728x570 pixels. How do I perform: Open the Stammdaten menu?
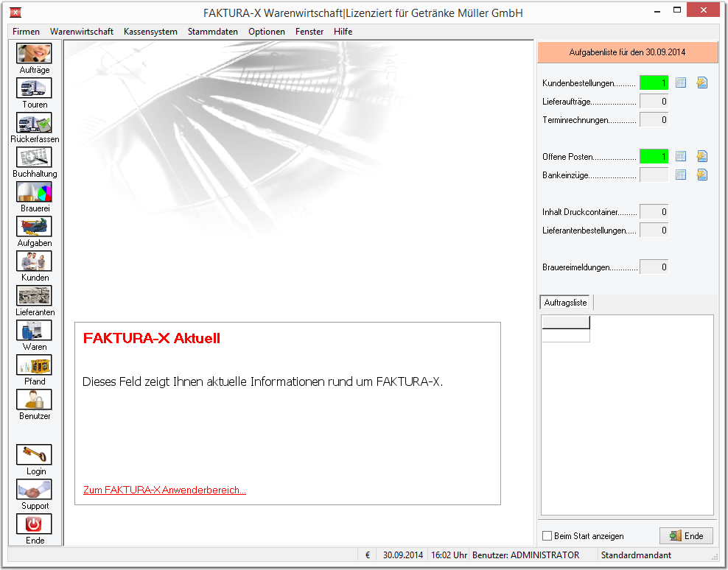pyautogui.click(x=213, y=32)
